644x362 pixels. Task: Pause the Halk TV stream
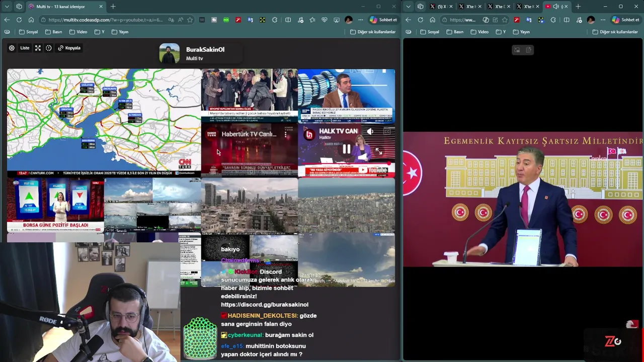point(347,149)
